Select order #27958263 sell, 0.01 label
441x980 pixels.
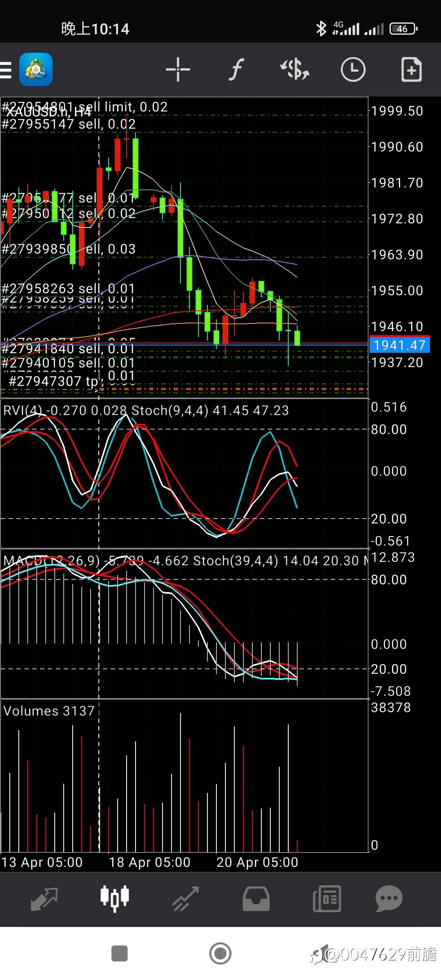pos(68,288)
